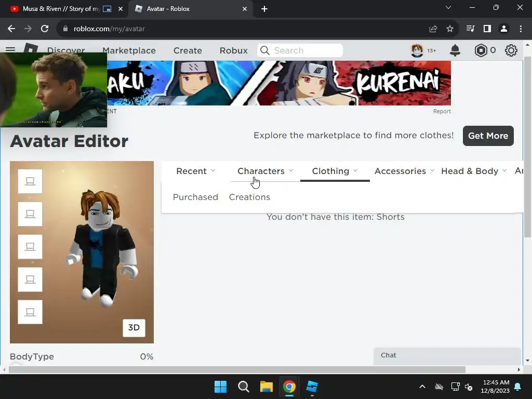The width and height of the screenshot is (532, 399).
Task: Bookmark this page with the star icon
Action: (450, 29)
